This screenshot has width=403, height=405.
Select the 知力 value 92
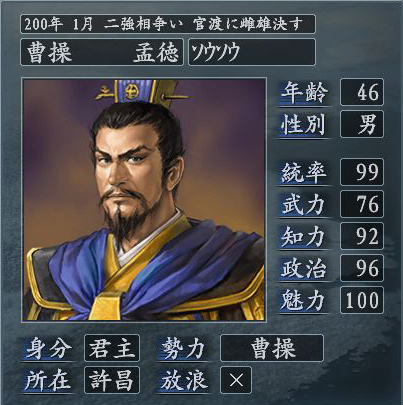point(362,236)
